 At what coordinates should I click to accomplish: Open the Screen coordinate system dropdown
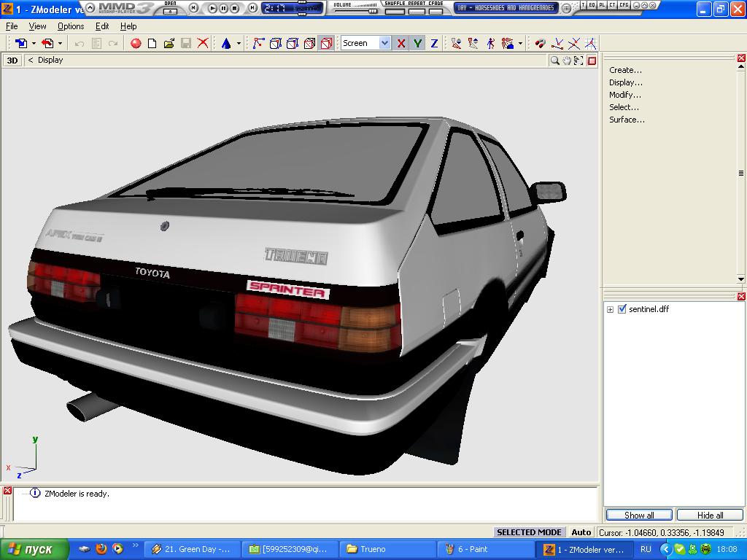point(384,44)
